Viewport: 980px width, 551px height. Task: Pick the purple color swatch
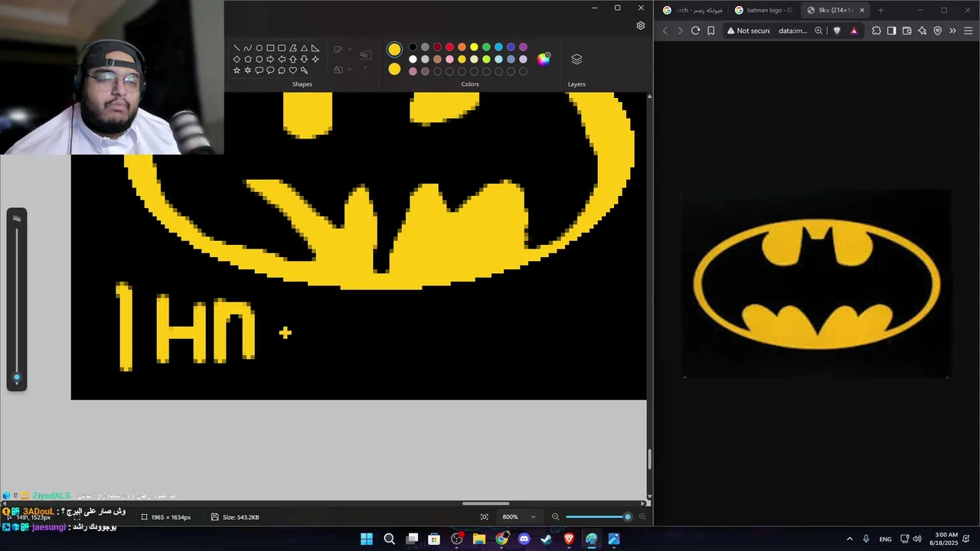pyautogui.click(x=523, y=47)
